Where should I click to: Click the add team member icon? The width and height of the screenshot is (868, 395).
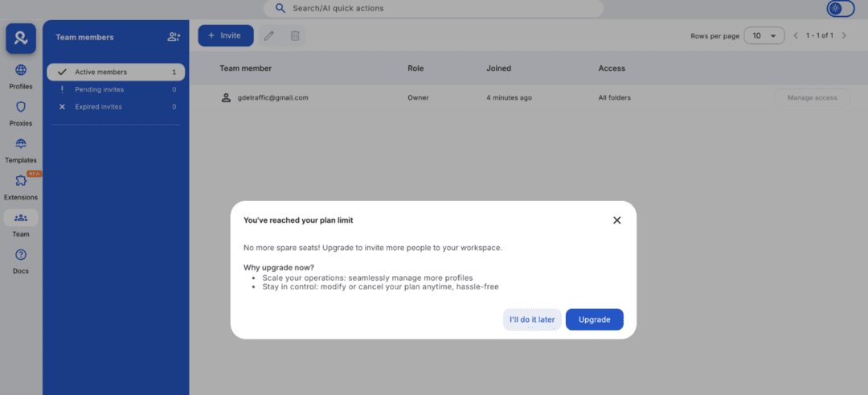point(174,37)
